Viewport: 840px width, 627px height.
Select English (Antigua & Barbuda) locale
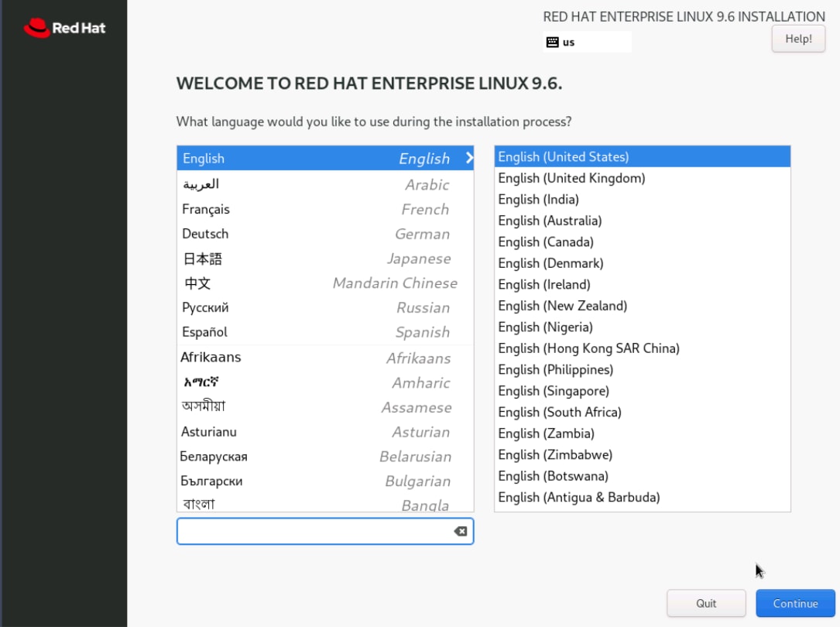(643, 498)
